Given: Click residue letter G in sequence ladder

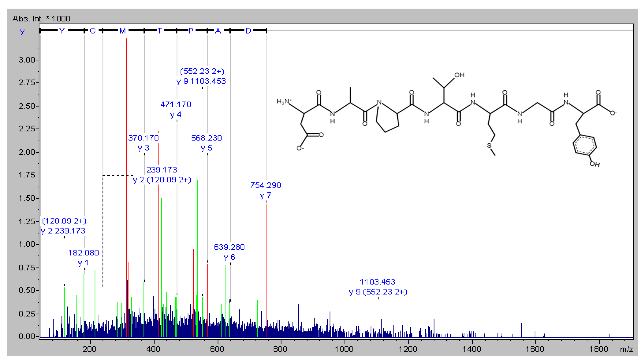Looking at the screenshot, I should [92, 31].
